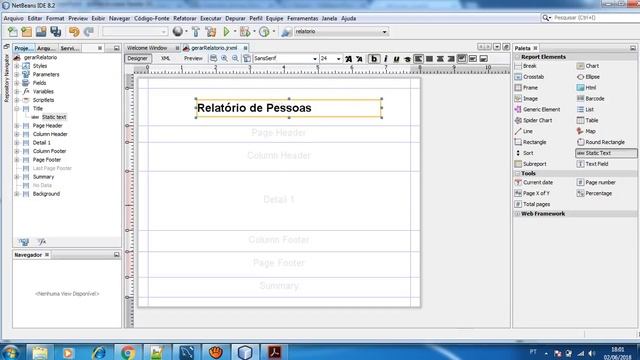Switch to XML view
This screenshot has width=640, height=360.
click(x=166, y=59)
